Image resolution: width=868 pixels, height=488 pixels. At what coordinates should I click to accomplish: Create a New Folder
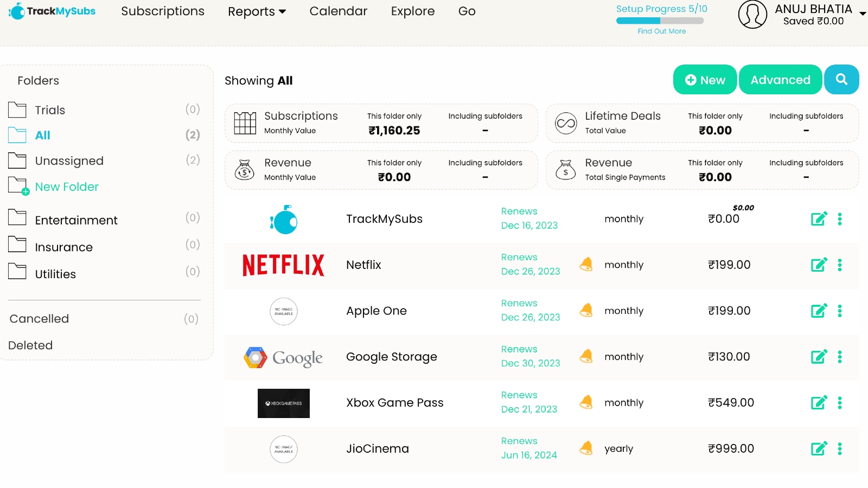66,187
